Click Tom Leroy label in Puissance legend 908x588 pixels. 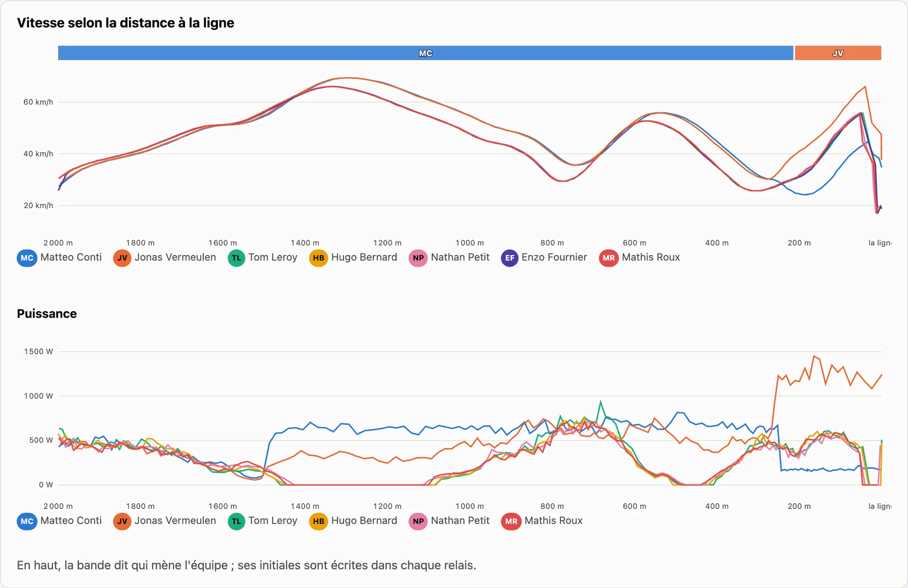click(273, 520)
